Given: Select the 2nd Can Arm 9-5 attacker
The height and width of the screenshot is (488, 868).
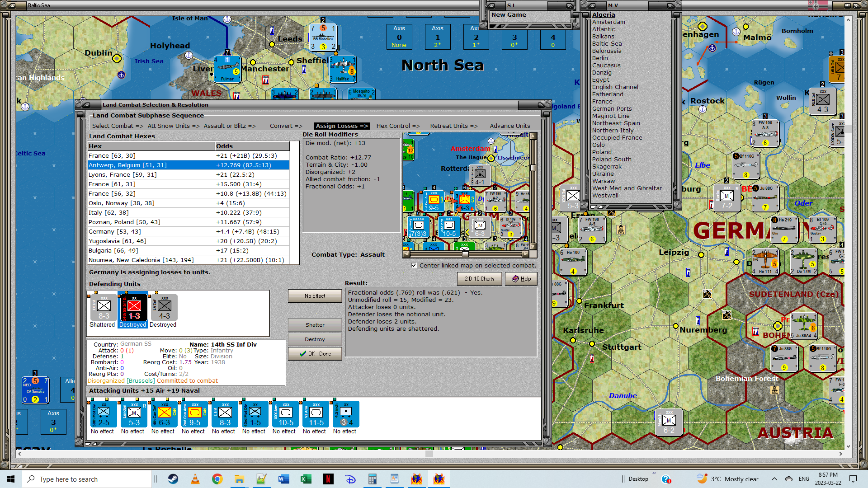Looking at the screenshot, I should coord(194,414).
